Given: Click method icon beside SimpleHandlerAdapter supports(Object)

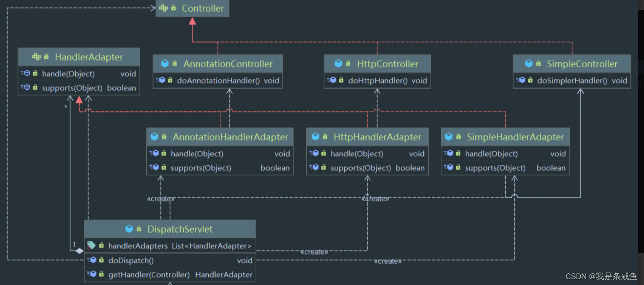Looking at the screenshot, I should coord(449,168).
